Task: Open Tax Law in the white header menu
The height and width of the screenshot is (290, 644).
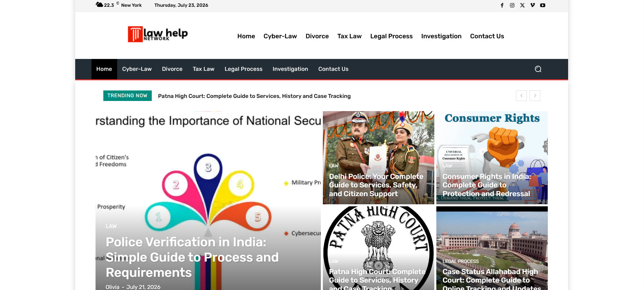Action: (x=349, y=36)
